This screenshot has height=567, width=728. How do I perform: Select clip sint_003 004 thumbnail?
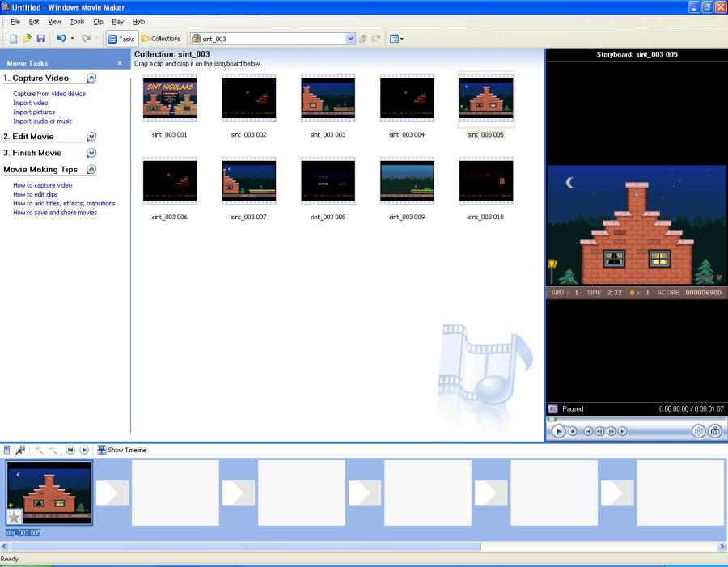407,99
